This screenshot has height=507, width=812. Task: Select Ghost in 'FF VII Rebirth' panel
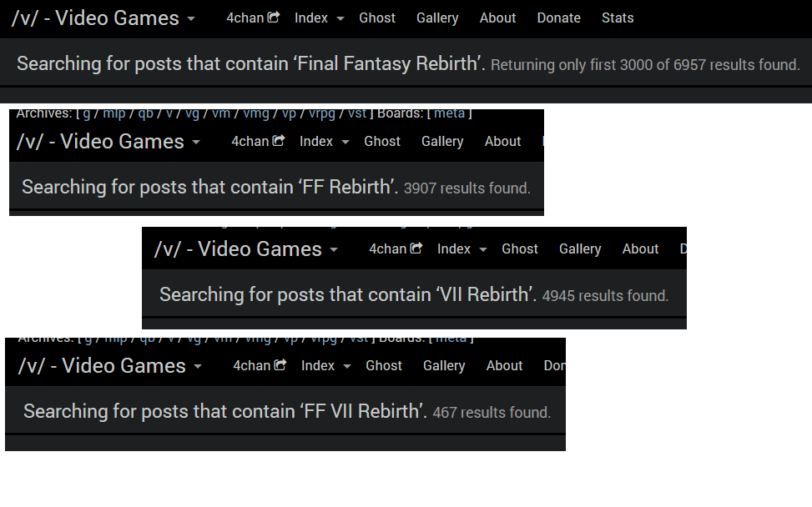click(x=384, y=365)
